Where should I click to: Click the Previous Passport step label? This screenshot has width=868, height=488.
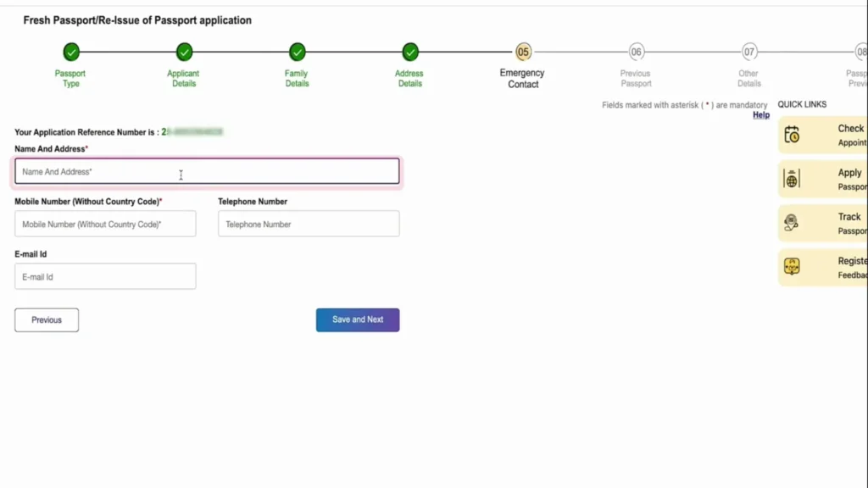pyautogui.click(x=636, y=79)
